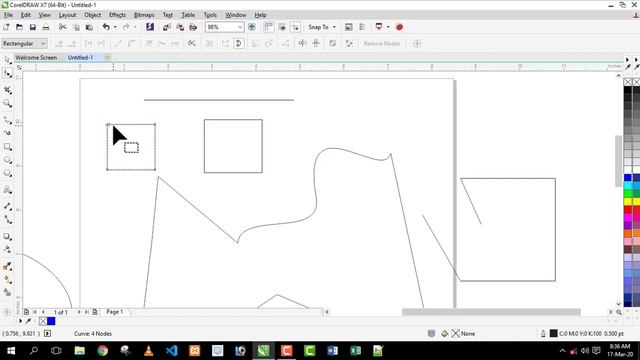Click the blue swatch in color palette
640x360 pixels.
[x=628, y=178]
